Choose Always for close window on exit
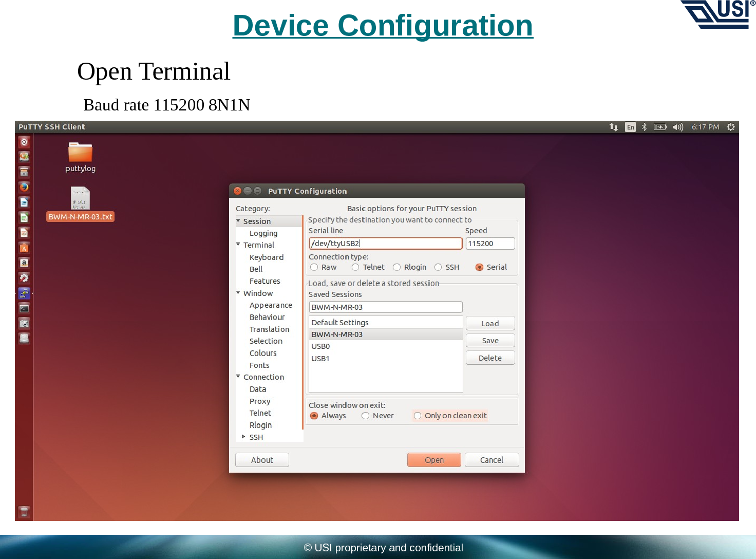 [314, 416]
